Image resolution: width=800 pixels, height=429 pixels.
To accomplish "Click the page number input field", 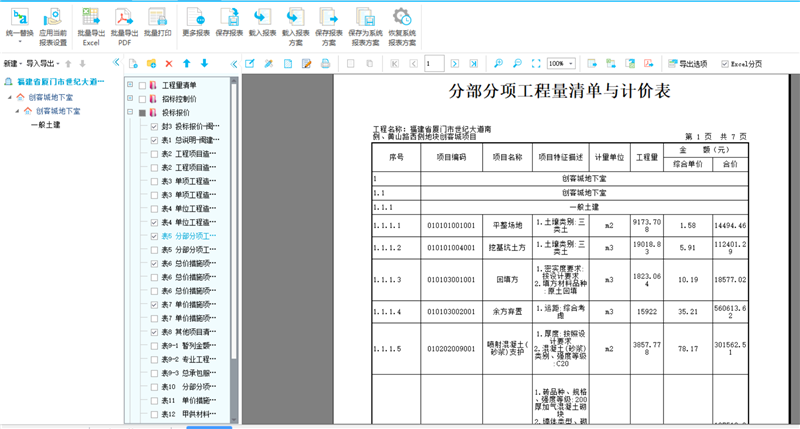I will coord(434,64).
